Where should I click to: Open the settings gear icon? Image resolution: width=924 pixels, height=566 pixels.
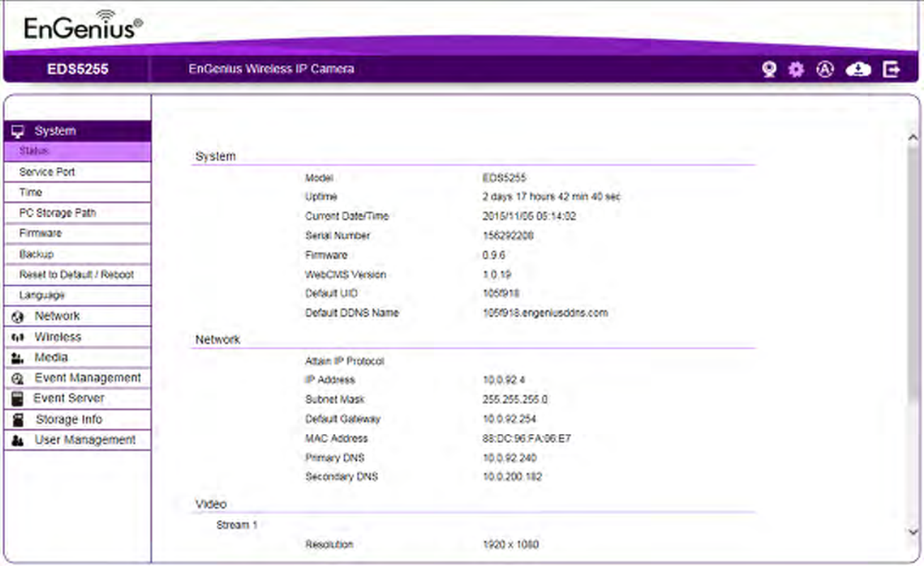(797, 69)
